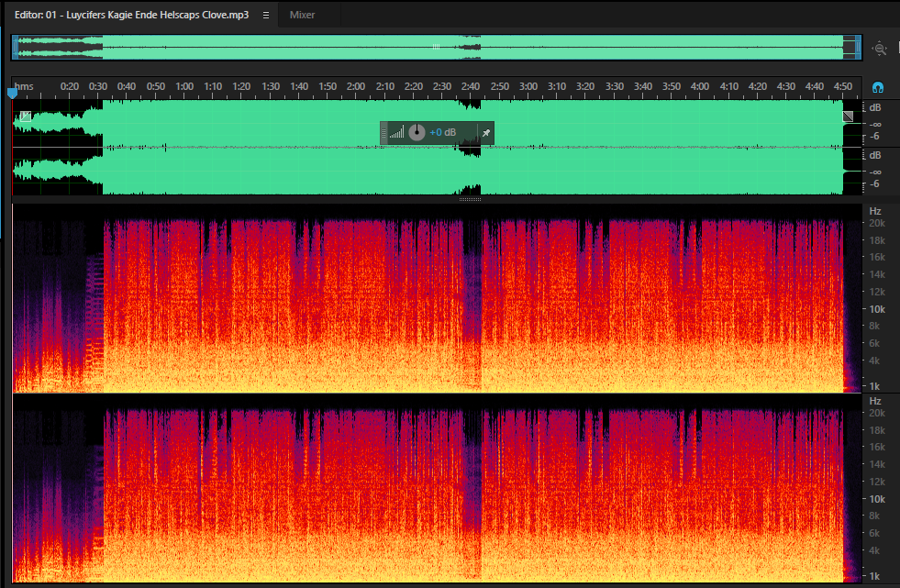Screen dimensions: 900x588
Task: Click the HUD grip handle left edge
Action: click(384, 132)
